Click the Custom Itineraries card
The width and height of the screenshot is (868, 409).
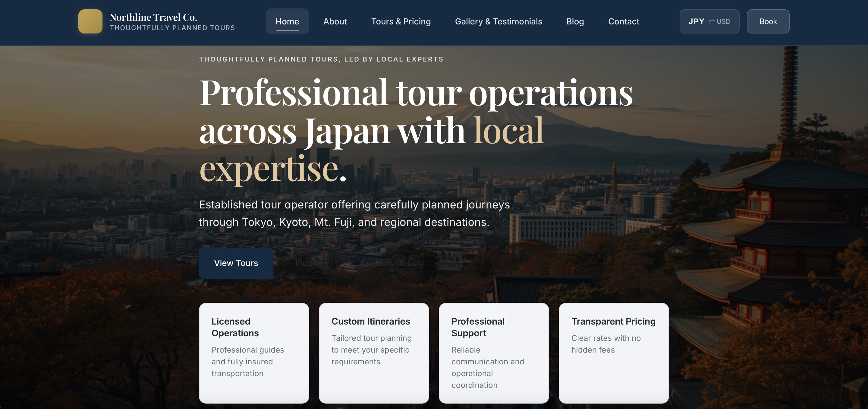[374, 353]
